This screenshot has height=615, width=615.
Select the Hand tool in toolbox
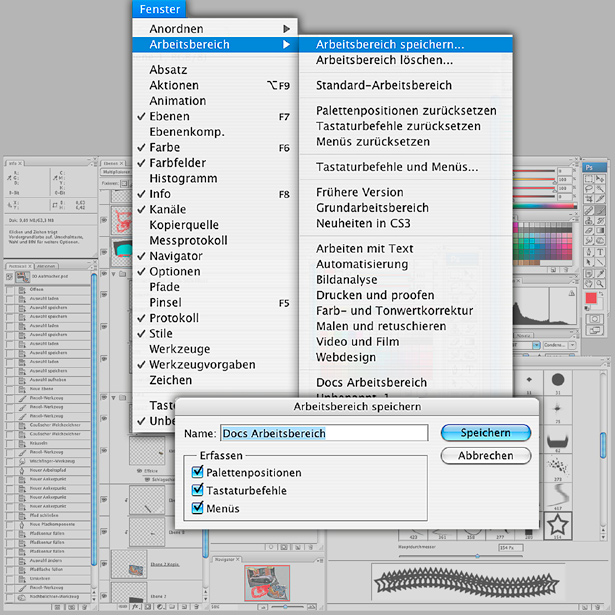pyautogui.click(x=589, y=283)
